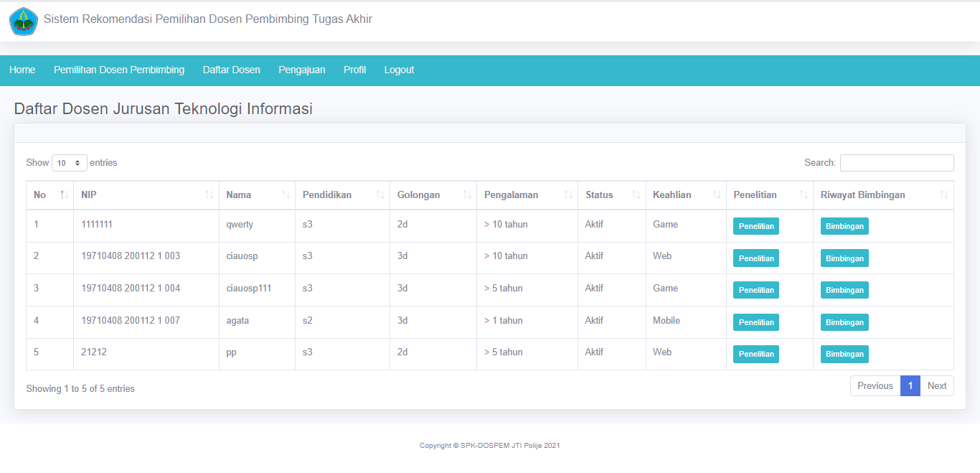Click the Next pagination button
980x473 pixels.
point(936,386)
